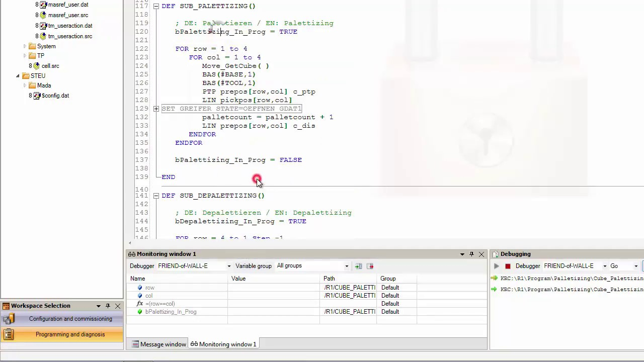
Task: Sort by the Value column header
Action: pos(275,279)
